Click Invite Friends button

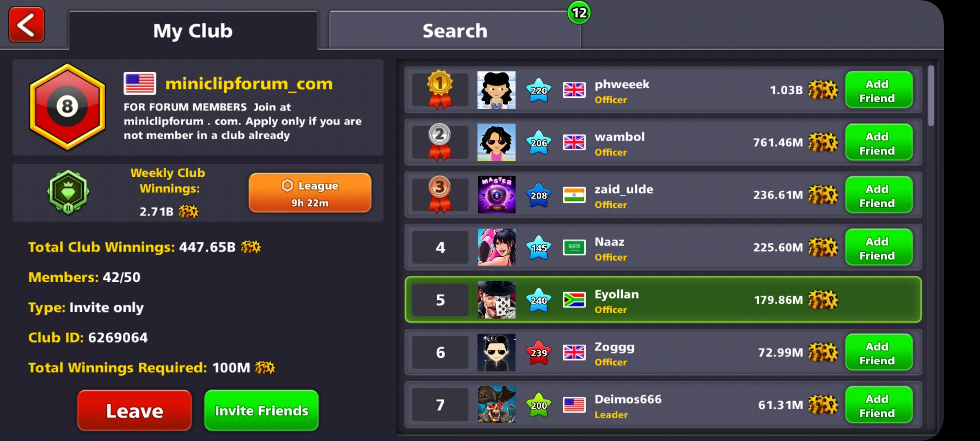pos(261,410)
